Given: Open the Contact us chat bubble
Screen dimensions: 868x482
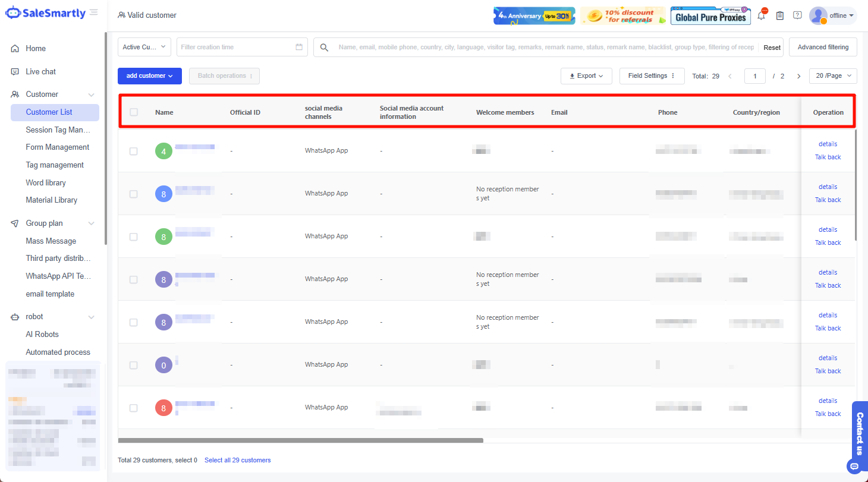Looking at the screenshot, I should pyautogui.click(x=855, y=466).
